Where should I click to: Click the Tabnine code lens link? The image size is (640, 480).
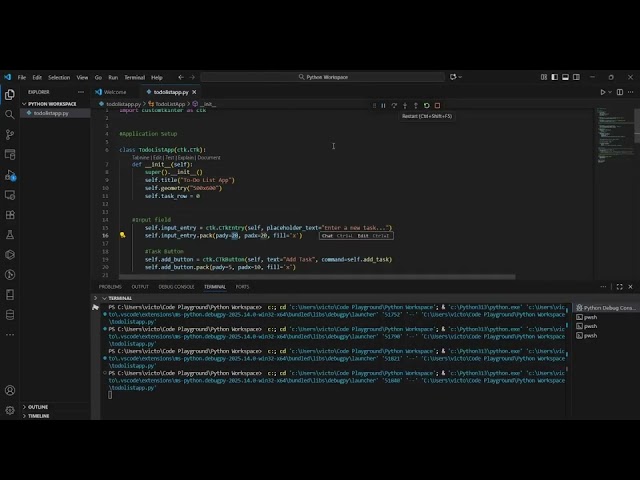140,158
